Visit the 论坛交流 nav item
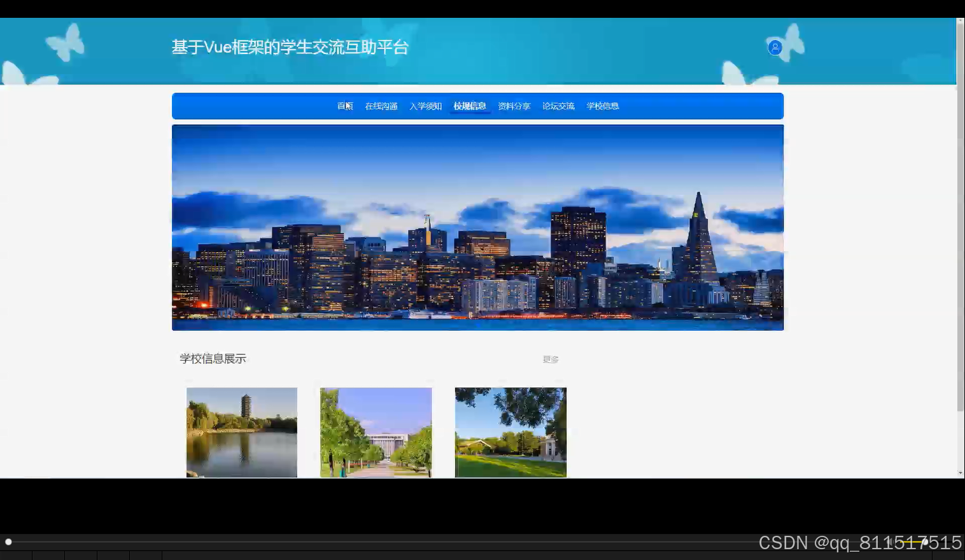The height and width of the screenshot is (560, 965). click(558, 106)
